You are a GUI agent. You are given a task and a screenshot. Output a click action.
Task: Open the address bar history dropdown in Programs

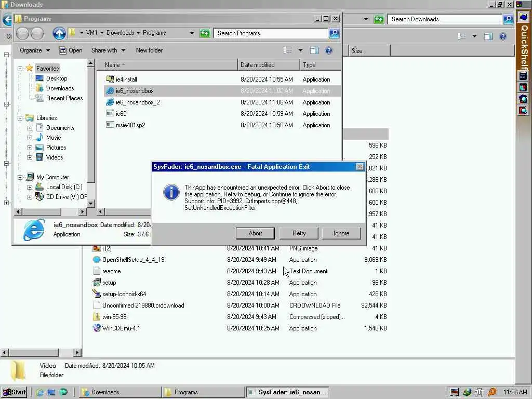coord(192,33)
